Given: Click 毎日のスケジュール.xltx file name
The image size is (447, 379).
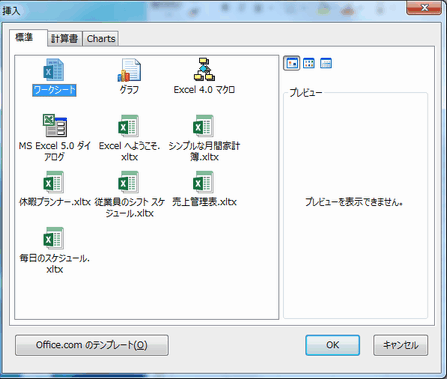Looking at the screenshot, I should click(x=54, y=264).
